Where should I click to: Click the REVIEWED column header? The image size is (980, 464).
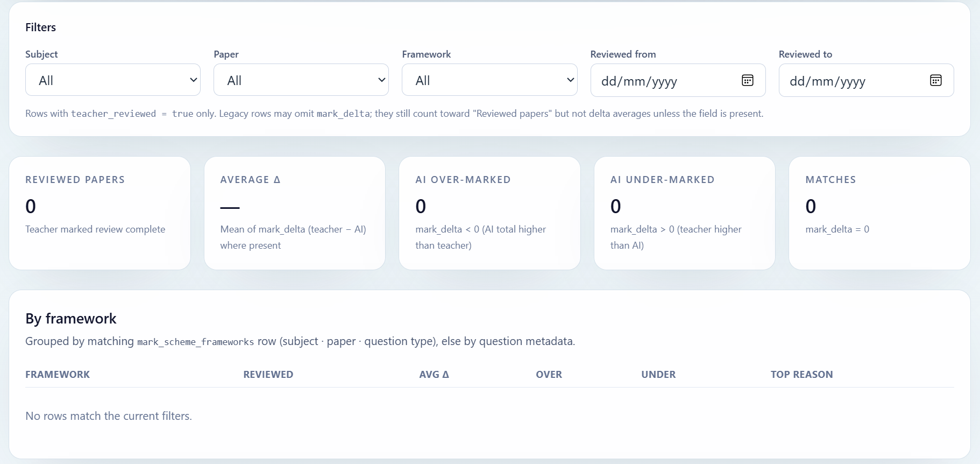[x=268, y=375]
